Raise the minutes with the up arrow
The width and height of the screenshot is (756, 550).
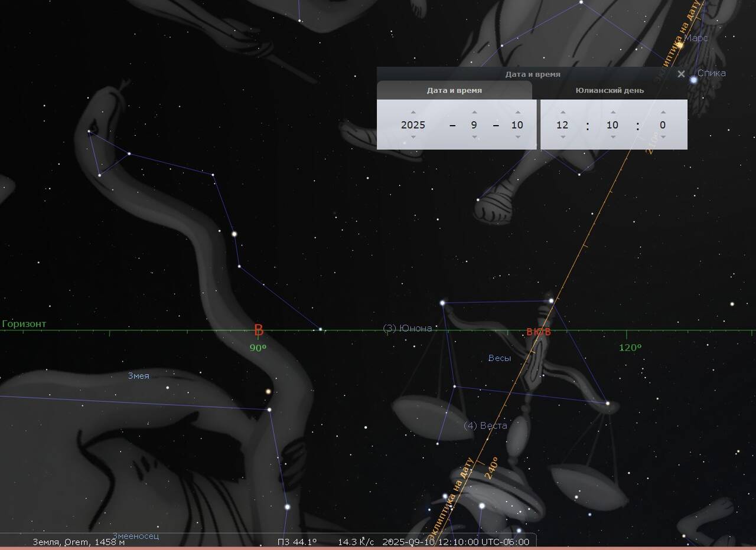point(612,112)
